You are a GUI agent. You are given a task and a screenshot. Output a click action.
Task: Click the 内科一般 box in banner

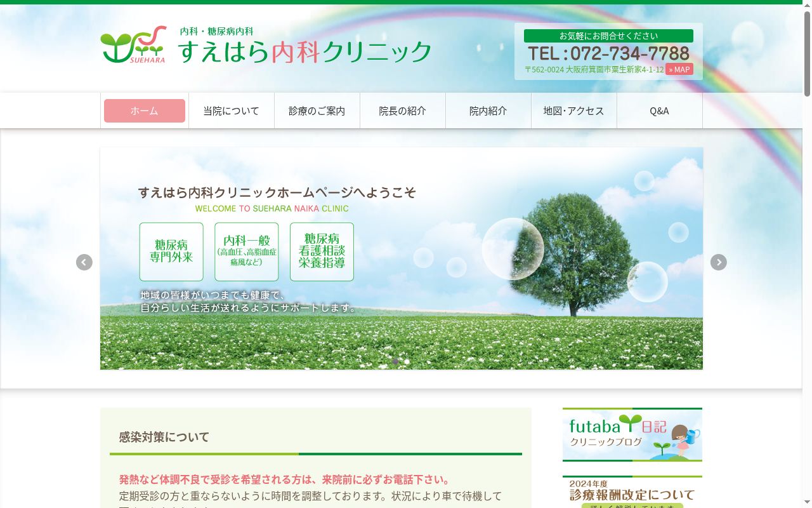pyautogui.click(x=246, y=251)
